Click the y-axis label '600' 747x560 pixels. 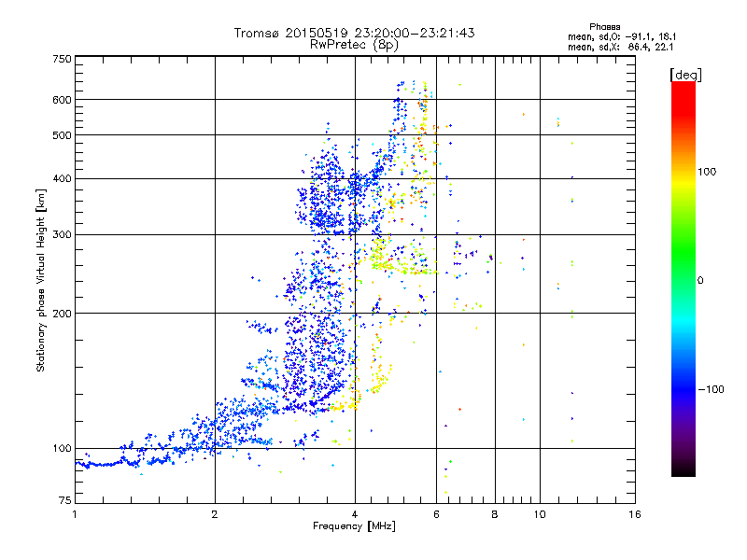pos(62,100)
